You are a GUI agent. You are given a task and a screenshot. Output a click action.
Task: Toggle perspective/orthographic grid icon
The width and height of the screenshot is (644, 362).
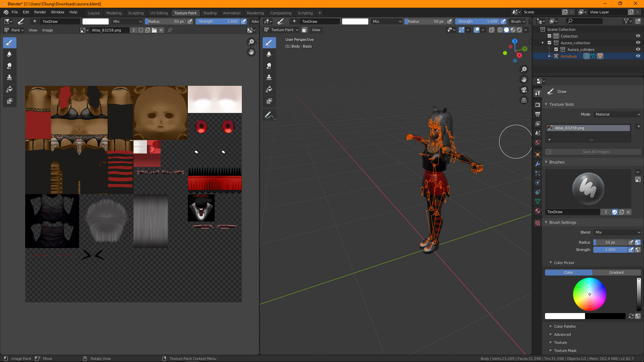(x=524, y=100)
